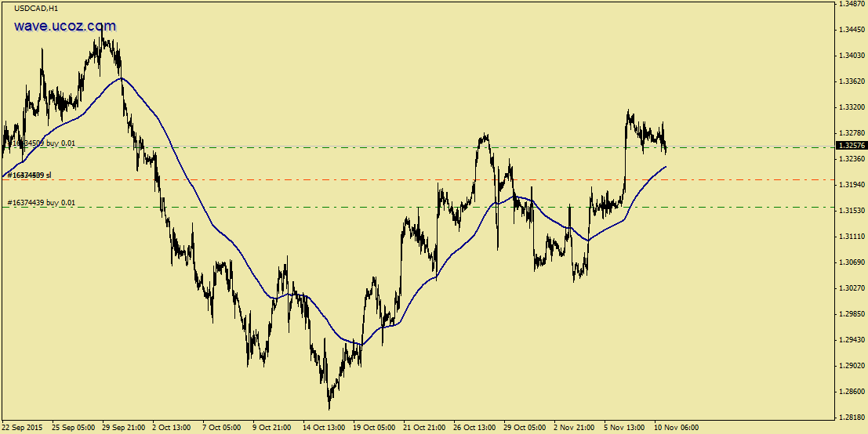The image size is (868, 434).
Task: Click the 1.33620 price axis label
Action: (852, 81)
